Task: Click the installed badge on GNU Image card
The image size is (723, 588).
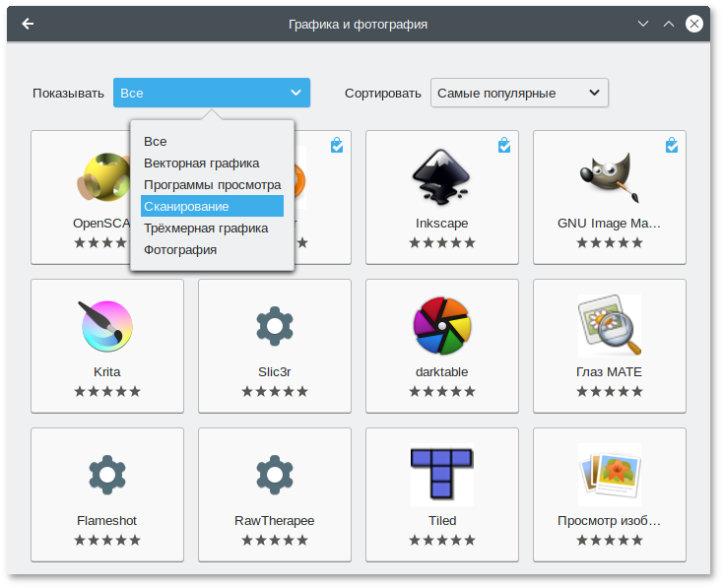Action: click(672, 145)
